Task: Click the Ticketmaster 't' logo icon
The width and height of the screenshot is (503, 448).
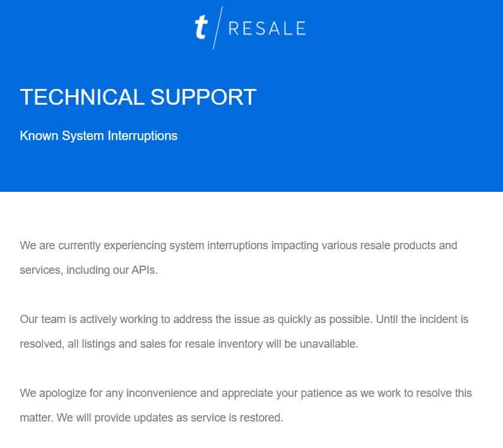Action: [201, 27]
